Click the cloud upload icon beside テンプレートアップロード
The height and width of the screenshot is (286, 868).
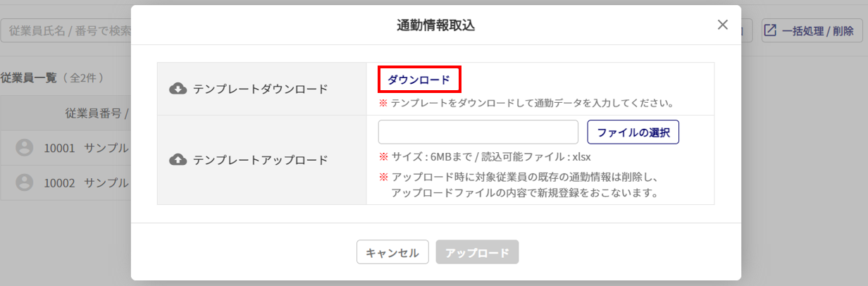point(178,160)
